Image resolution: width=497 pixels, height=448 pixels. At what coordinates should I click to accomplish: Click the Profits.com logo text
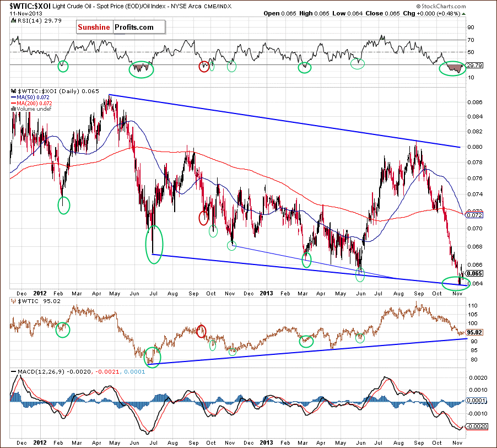click(134, 27)
